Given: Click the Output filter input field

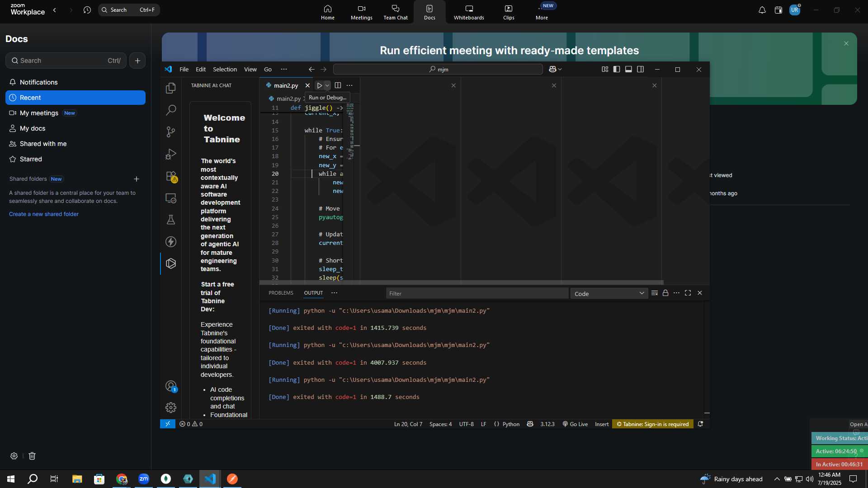Looking at the screenshot, I should (477, 293).
